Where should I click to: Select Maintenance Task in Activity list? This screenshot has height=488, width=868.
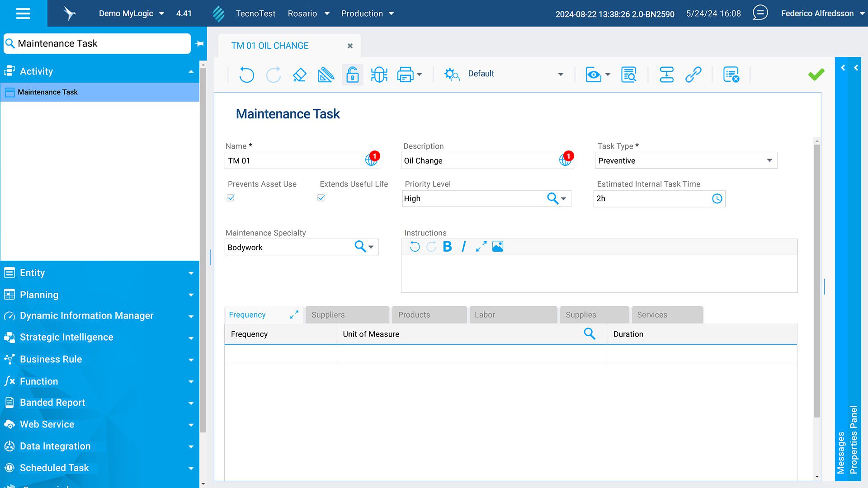point(48,92)
